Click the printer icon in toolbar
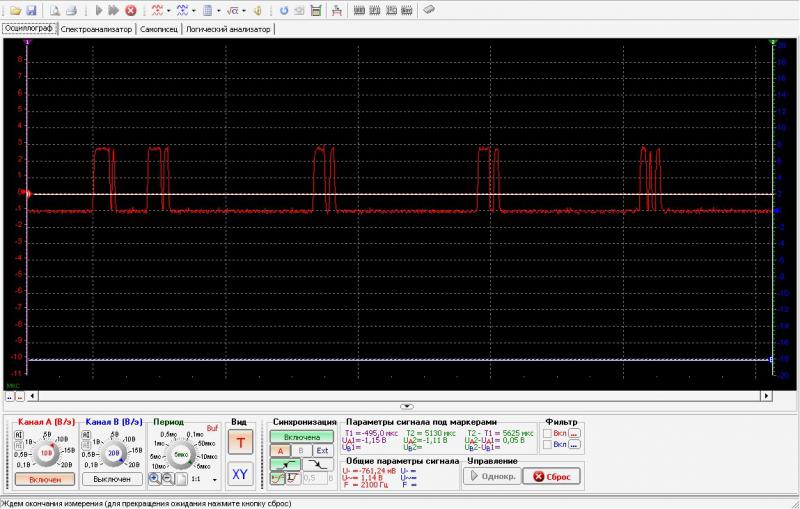Viewport: 800px width, 509px height. pos(71,10)
